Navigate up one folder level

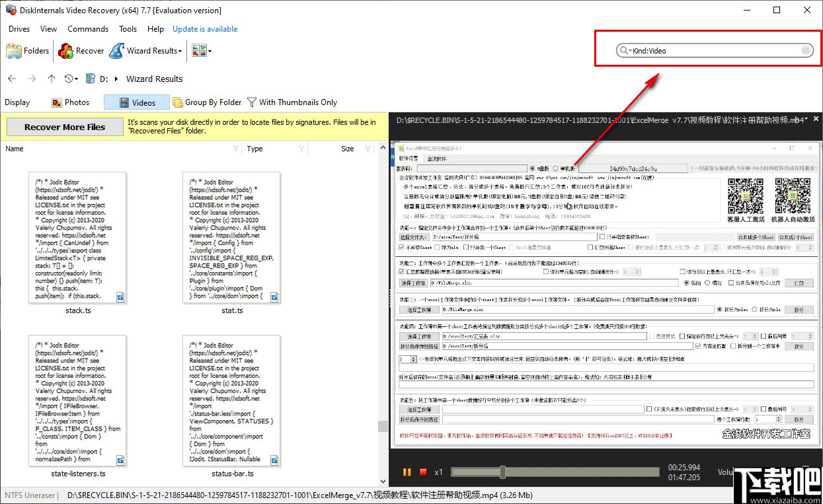point(52,79)
